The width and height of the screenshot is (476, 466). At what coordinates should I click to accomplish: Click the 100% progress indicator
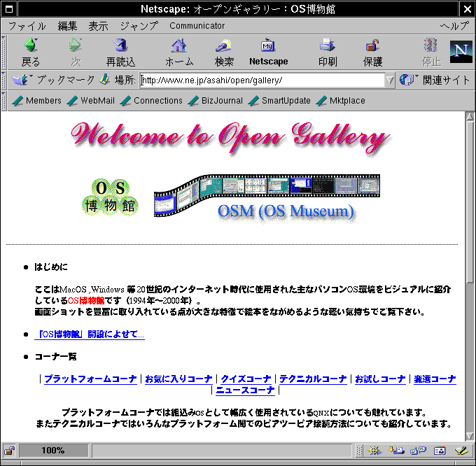pos(53,451)
